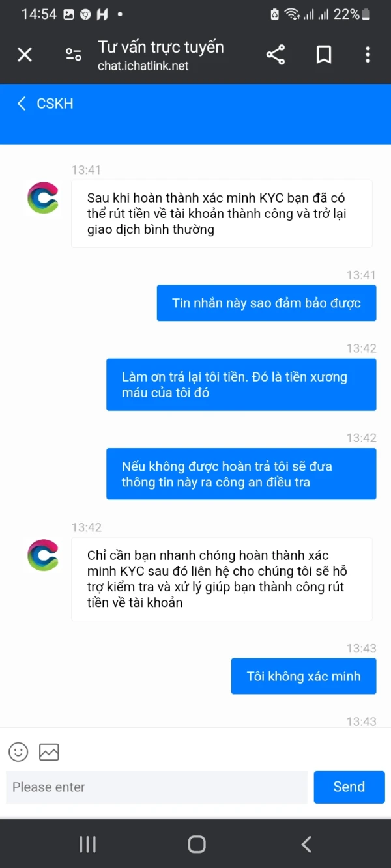Bookmark the current chat page
This screenshot has width=391, height=868.
[323, 55]
